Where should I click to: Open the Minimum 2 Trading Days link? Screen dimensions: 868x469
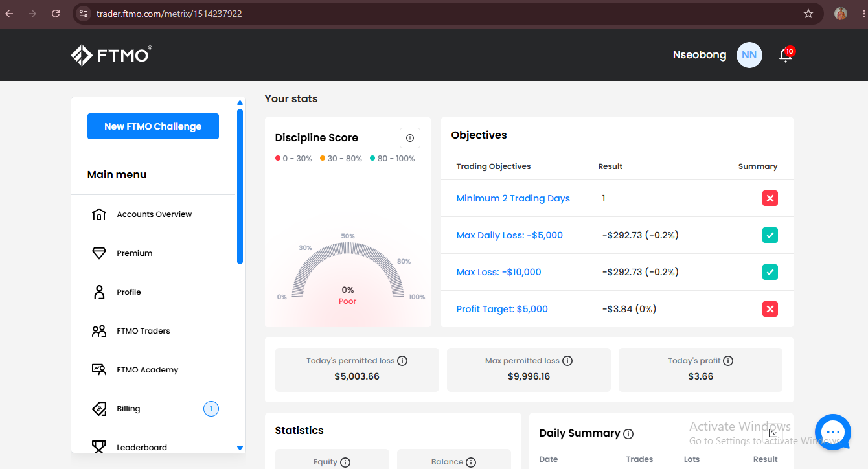click(x=513, y=198)
